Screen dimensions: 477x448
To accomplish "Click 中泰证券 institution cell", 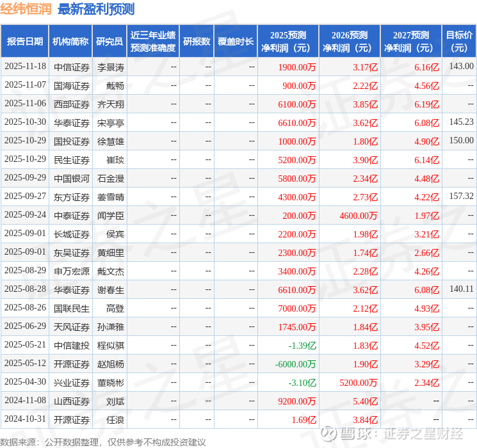I will (x=72, y=216).
